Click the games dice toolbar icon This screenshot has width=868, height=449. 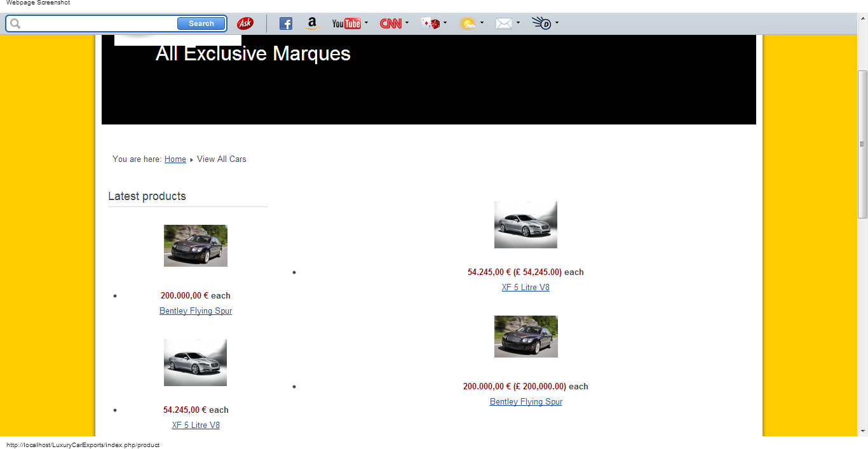pos(431,23)
